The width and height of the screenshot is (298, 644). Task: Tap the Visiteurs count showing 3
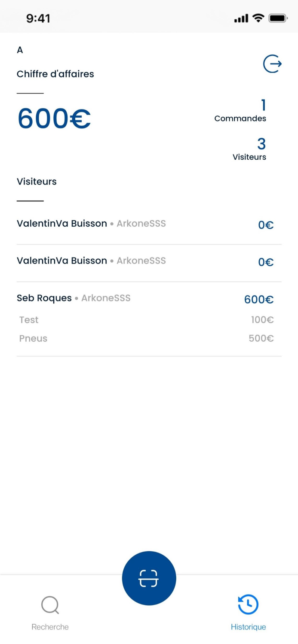click(261, 144)
